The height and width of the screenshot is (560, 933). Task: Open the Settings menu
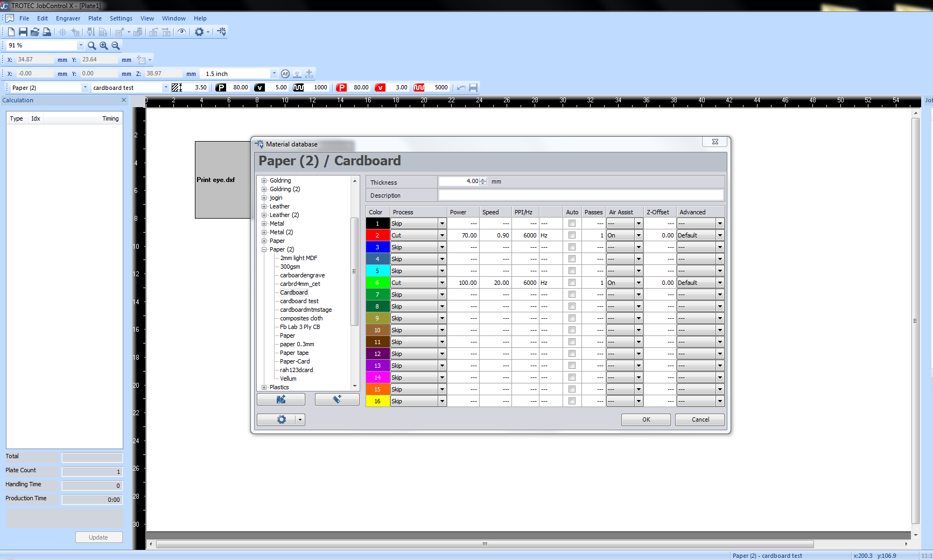pos(121,18)
